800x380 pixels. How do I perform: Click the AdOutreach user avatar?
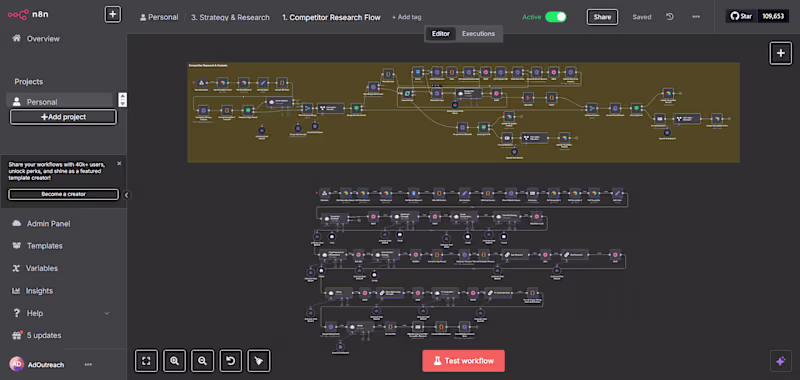pos(17,365)
